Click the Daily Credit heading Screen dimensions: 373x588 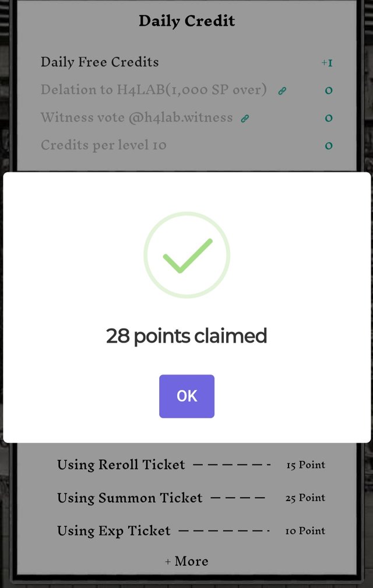186,22
